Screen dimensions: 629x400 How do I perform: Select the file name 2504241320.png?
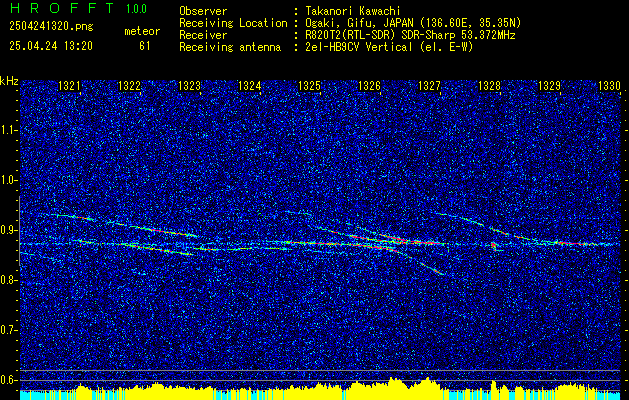[x=51, y=26]
